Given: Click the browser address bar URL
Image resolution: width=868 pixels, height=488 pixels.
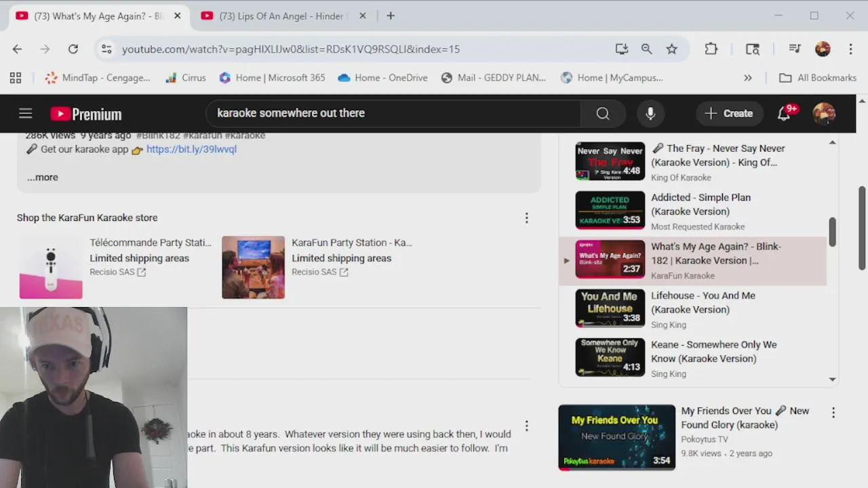Looking at the screenshot, I should pyautogui.click(x=291, y=49).
